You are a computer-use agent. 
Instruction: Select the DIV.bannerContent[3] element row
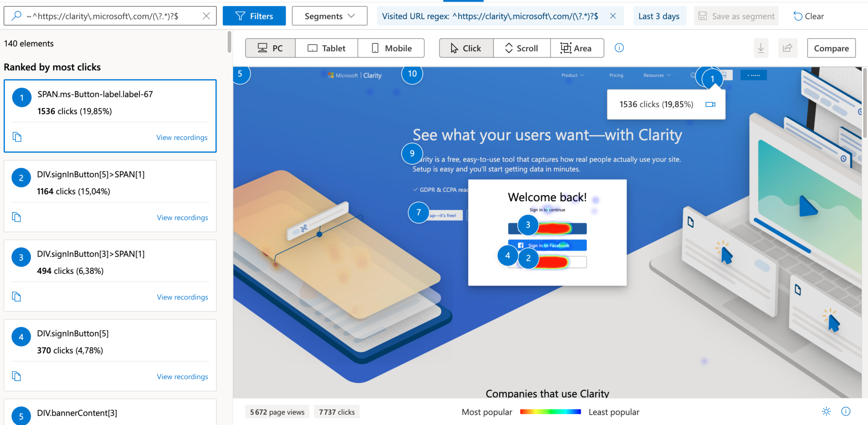coord(110,413)
